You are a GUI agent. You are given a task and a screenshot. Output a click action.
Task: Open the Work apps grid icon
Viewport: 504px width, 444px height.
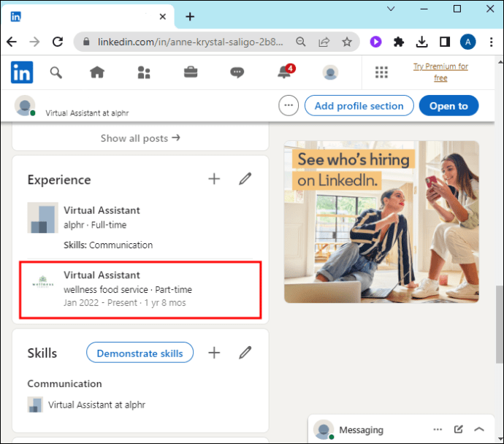pos(381,72)
